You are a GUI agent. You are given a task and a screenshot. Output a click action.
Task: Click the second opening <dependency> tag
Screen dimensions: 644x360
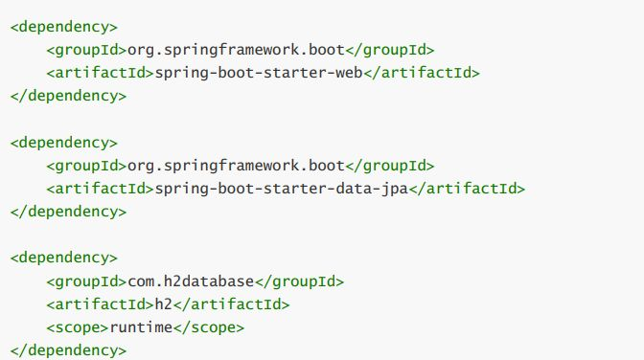64,143
